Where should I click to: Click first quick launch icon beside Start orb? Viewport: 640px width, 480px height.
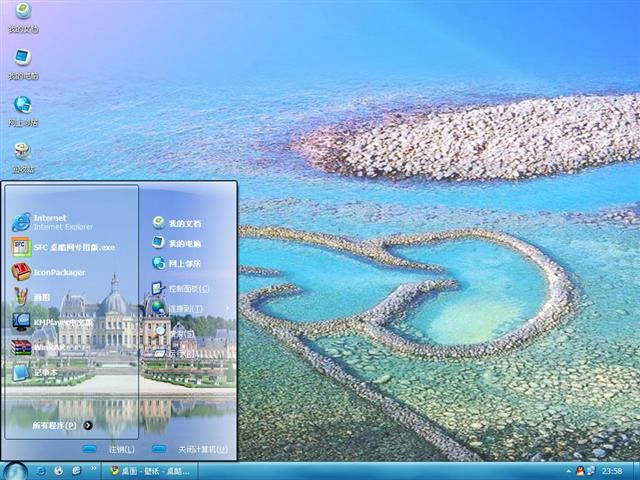[41, 471]
